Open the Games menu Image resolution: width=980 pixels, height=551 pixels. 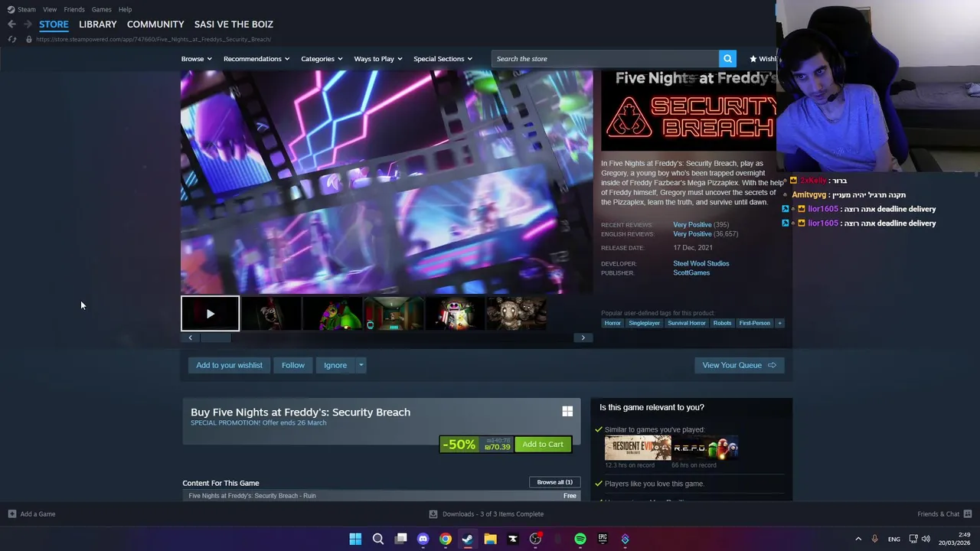(102, 9)
